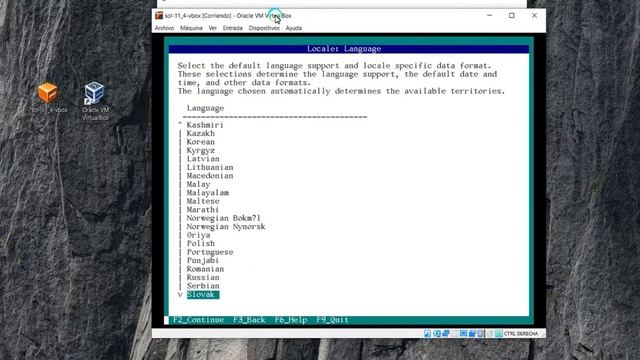Click the CTRL DERECHA host key indicator
The width and height of the screenshot is (640, 360).
point(521,334)
